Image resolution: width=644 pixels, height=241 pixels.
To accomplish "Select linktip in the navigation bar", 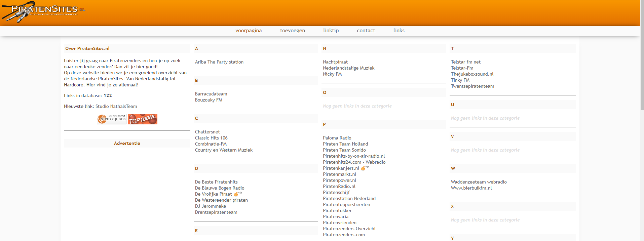I will [x=331, y=31].
